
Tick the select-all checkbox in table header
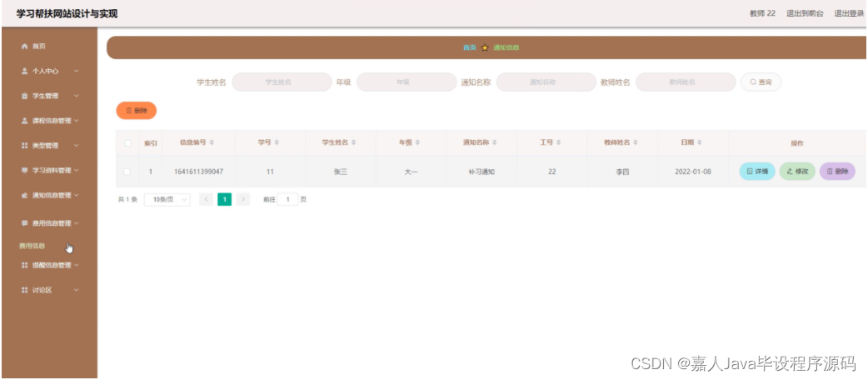coord(128,142)
